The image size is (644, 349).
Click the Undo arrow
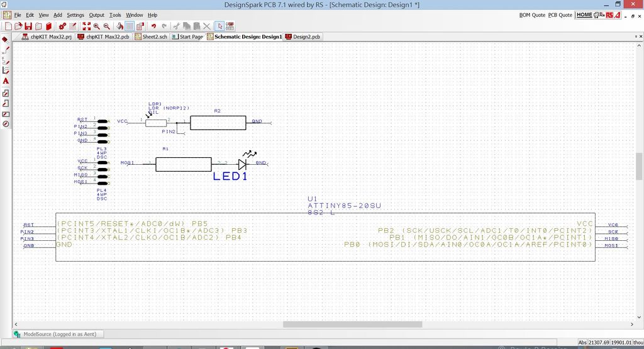(x=153, y=26)
